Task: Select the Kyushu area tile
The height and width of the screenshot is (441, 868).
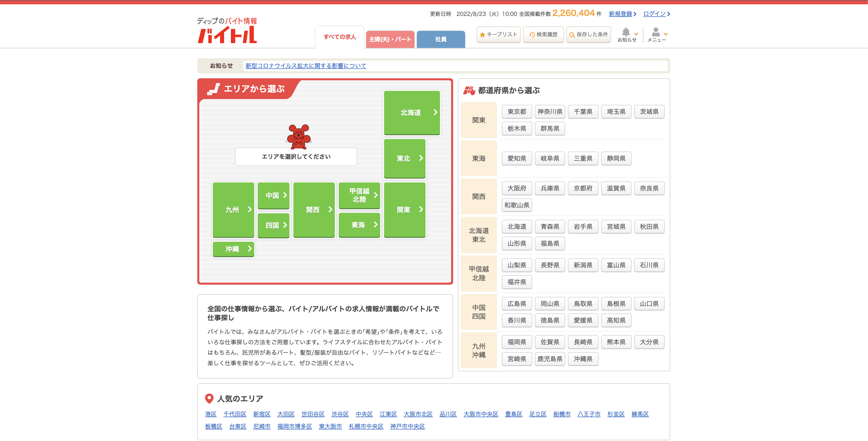Action: pyautogui.click(x=233, y=210)
